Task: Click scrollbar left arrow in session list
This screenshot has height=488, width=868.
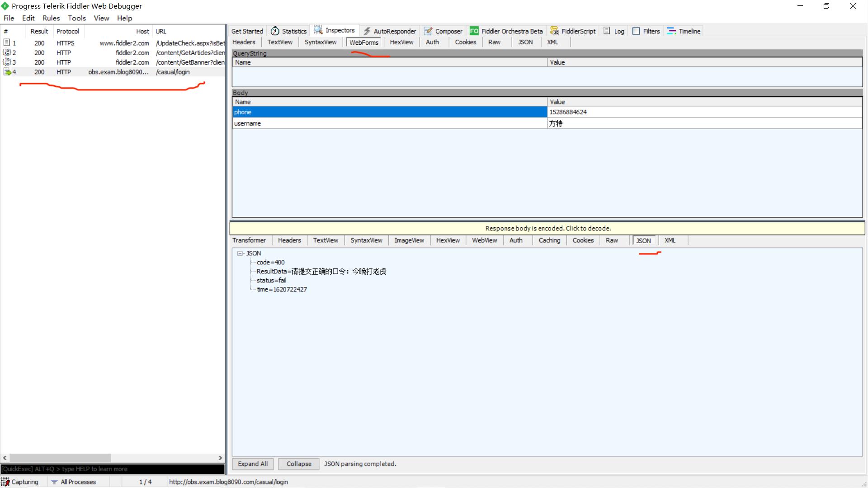Action: (x=5, y=458)
